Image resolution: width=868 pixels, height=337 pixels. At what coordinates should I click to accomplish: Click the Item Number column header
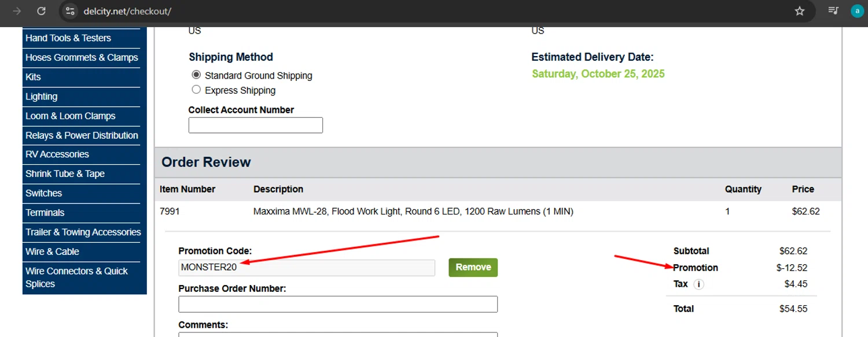[x=187, y=189]
